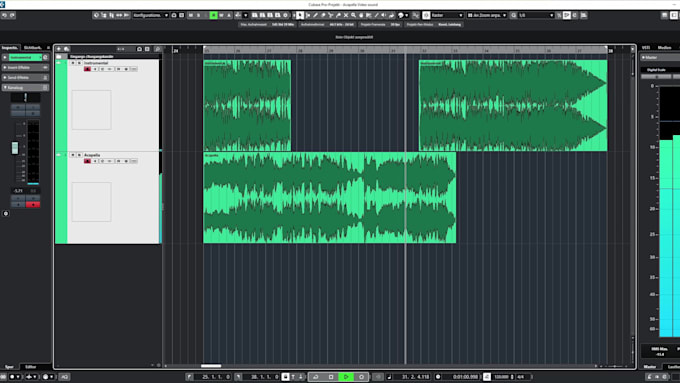Select the Erase tool

tap(323, 15)
